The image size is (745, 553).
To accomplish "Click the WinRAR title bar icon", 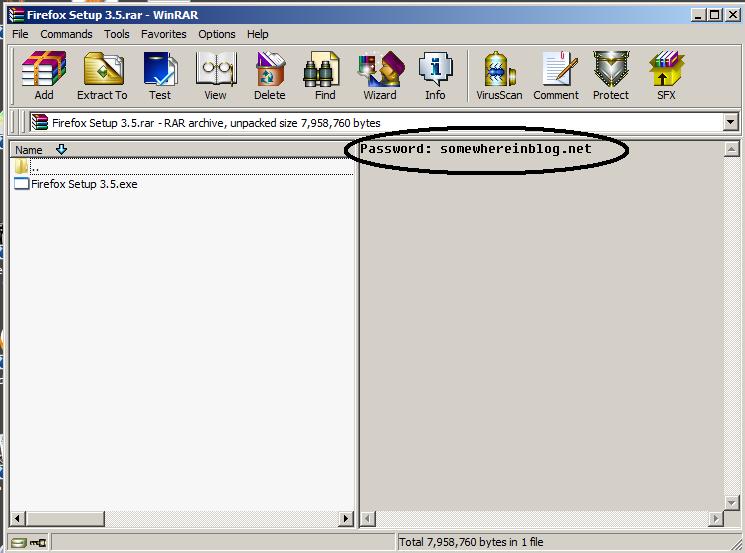I will point(16,15).
